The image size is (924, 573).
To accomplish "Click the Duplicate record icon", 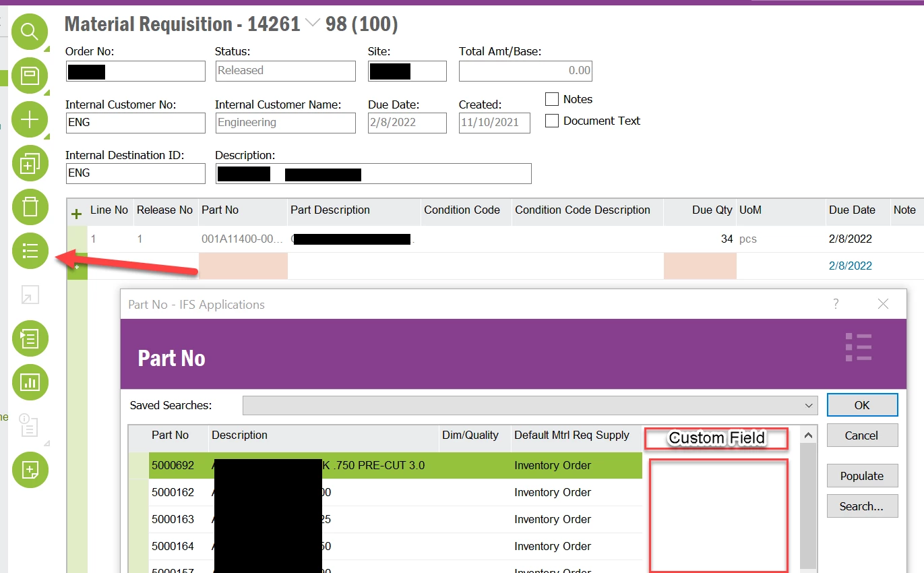I will click(30, 163).
